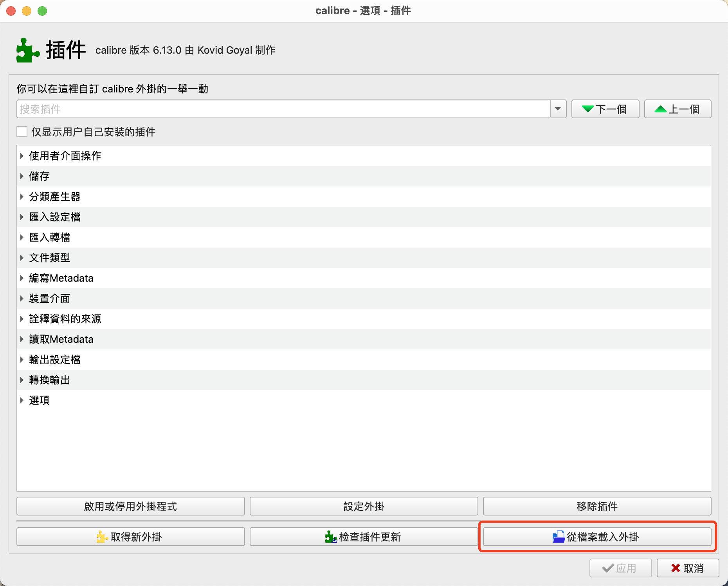The width and height of the screenshot is (728, 586).
Task: Expand the 使用者介面操作 category
Action: click(x=22, y=156)
